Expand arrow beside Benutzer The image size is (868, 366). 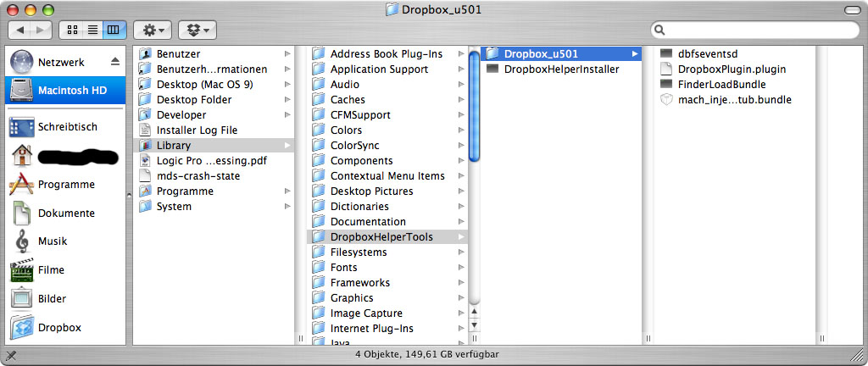coord(287,54)
